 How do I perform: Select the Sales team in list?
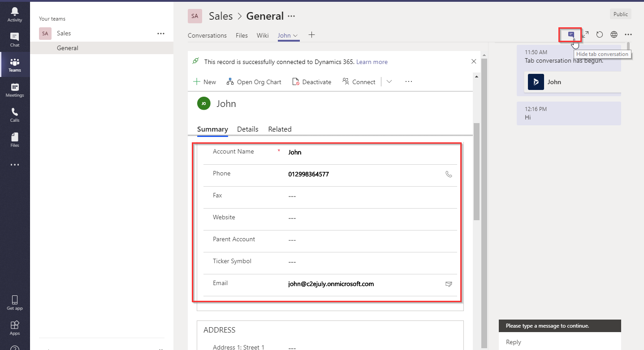pos(102,34)
